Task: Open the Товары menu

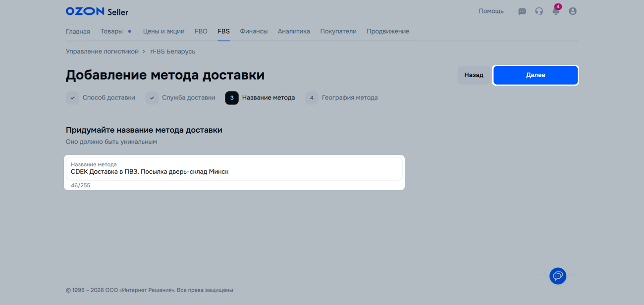Action: coord(111,31)
